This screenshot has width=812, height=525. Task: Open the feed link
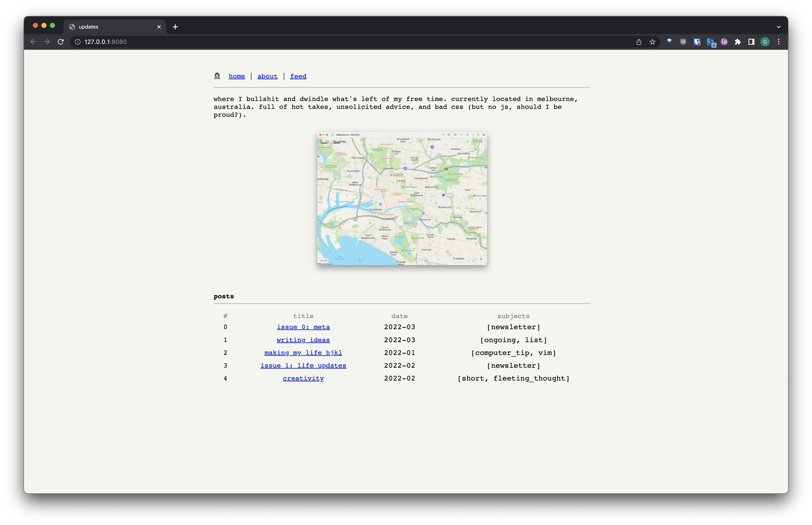pos(298,76)
